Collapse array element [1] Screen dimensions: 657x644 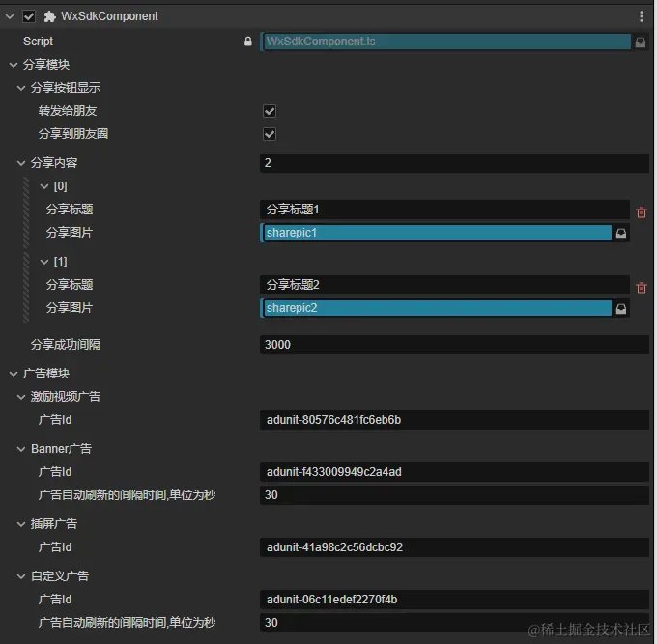click(x=44, y=262)
